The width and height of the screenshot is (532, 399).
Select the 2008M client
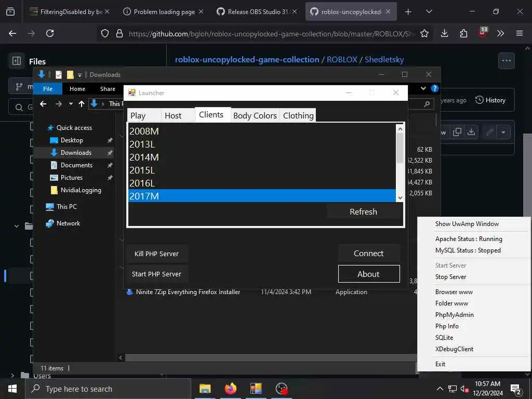[262, 131]
